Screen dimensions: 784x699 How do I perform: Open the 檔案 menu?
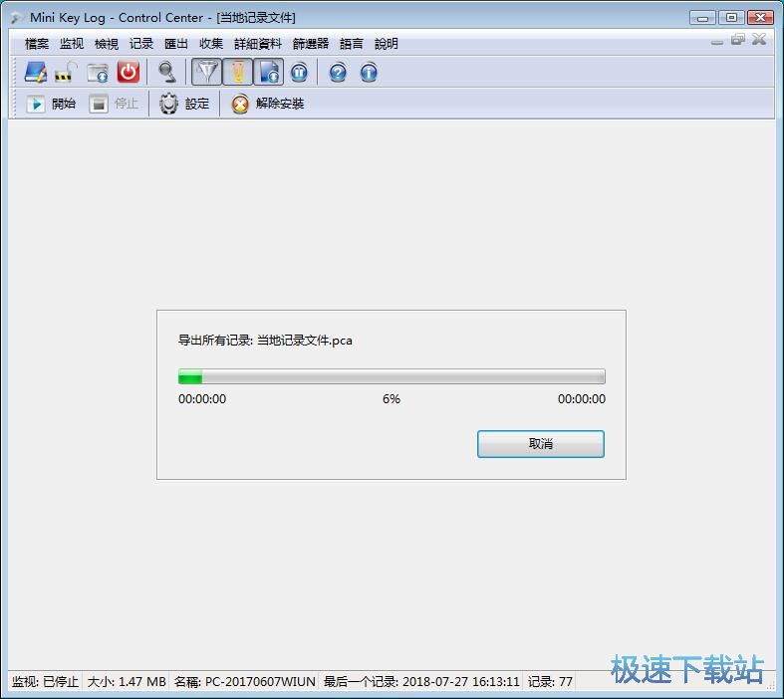(x=37, y=44)
